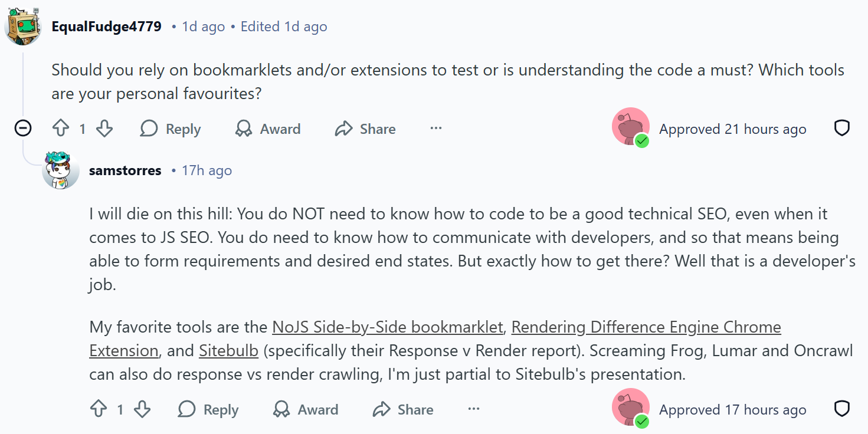868x434 pixels.
Task: Click samstorres's avatar image
Action: tap(61, 170)
